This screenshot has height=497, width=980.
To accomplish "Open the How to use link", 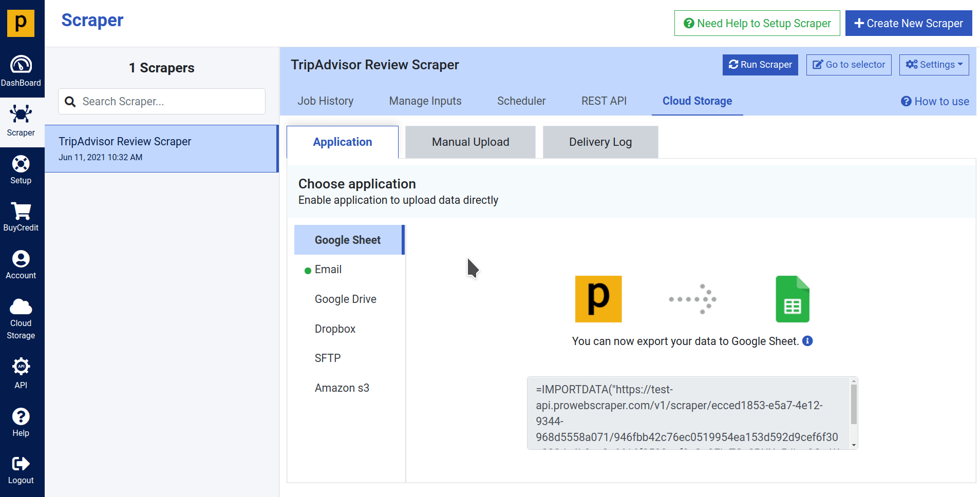I will coord(935,102).
